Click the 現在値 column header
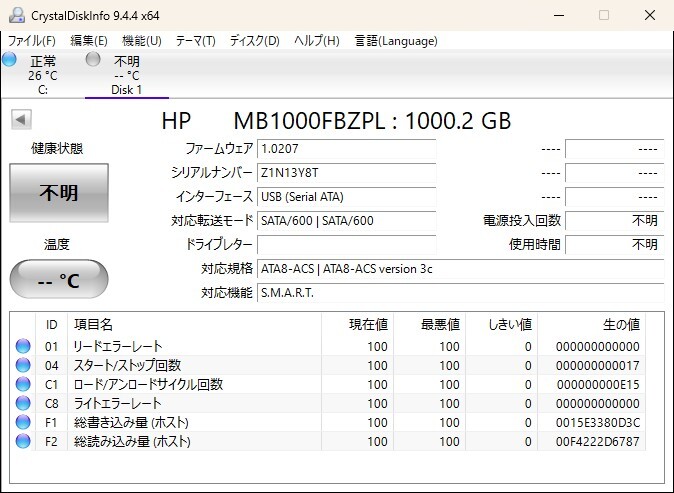This screenshot has height=493, width=674. 358,325
